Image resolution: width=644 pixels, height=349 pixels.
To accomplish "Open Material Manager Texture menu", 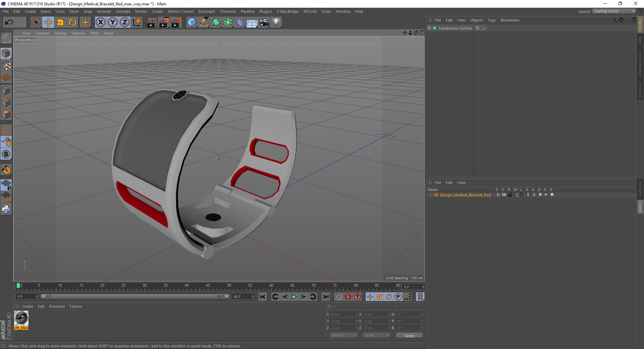I will pos(75,306).
